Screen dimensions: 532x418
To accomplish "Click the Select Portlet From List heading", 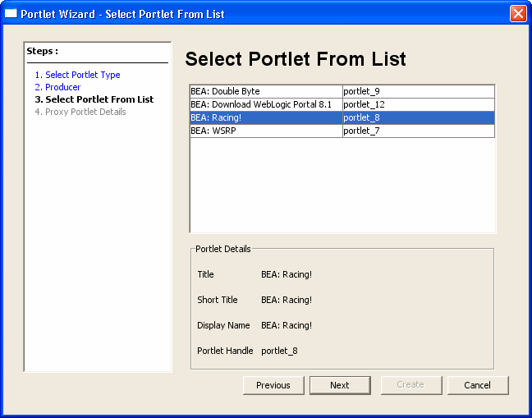I will (296, 59).
